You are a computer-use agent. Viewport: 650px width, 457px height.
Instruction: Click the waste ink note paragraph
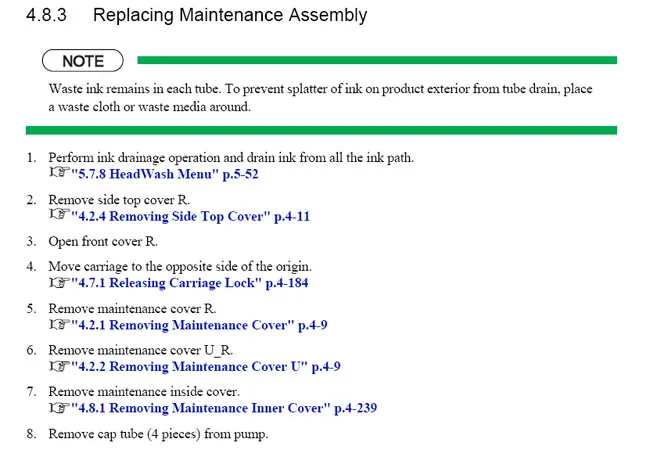point(320,98)
